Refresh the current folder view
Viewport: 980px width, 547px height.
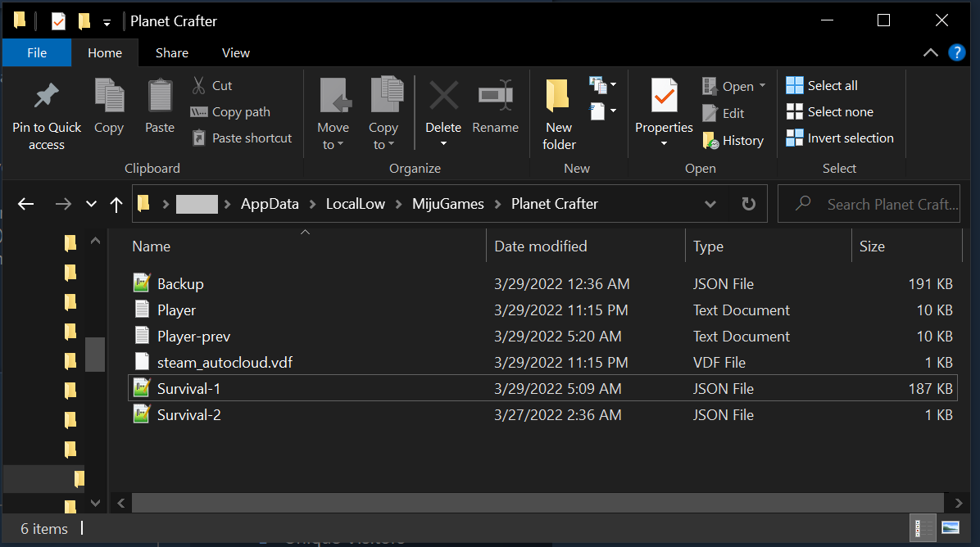pos(748,204)
